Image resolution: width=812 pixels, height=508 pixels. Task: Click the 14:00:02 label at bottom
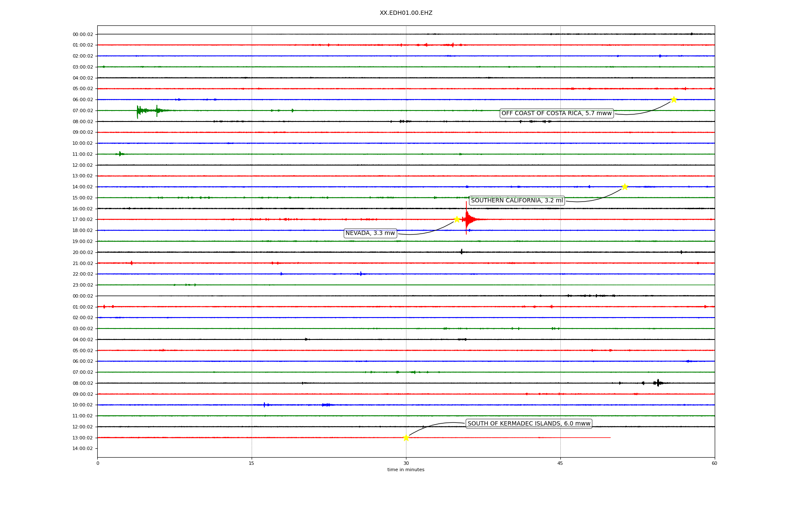coord(83,448)
